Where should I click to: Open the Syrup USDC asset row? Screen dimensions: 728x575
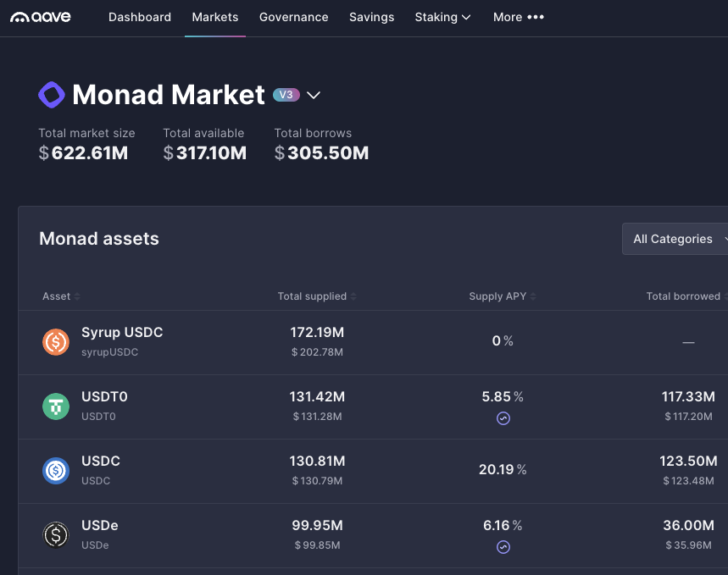point(373,342)
